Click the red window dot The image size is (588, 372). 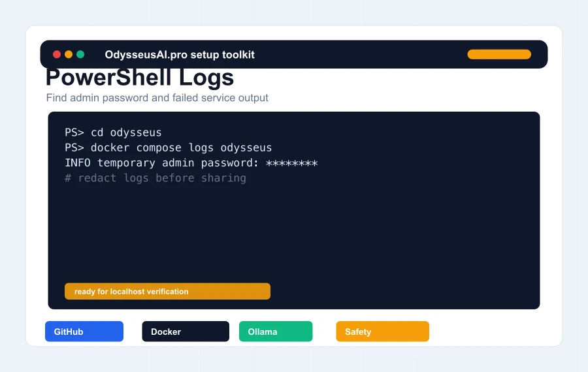point(57,54)
